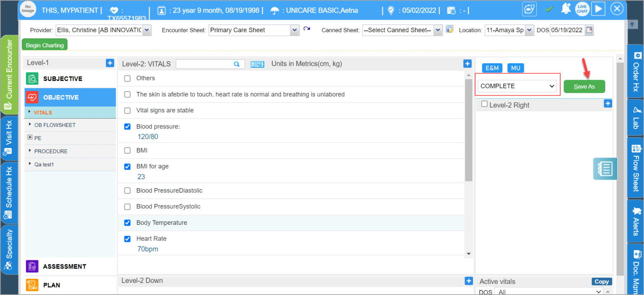The width and height of the screenshot is (644, 295).
Task: Click the vitals search input field
Action: coord(205,64)
